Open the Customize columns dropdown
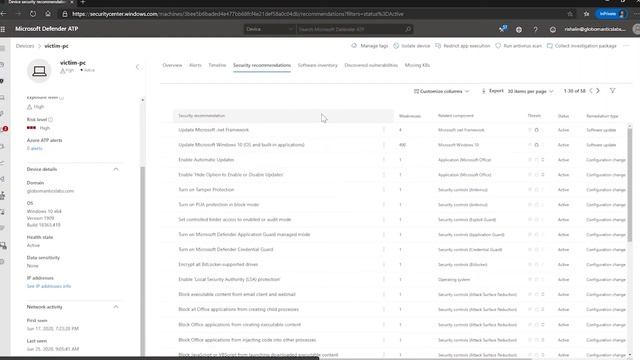This screenshot has width=640, height=360. (441, 91)
